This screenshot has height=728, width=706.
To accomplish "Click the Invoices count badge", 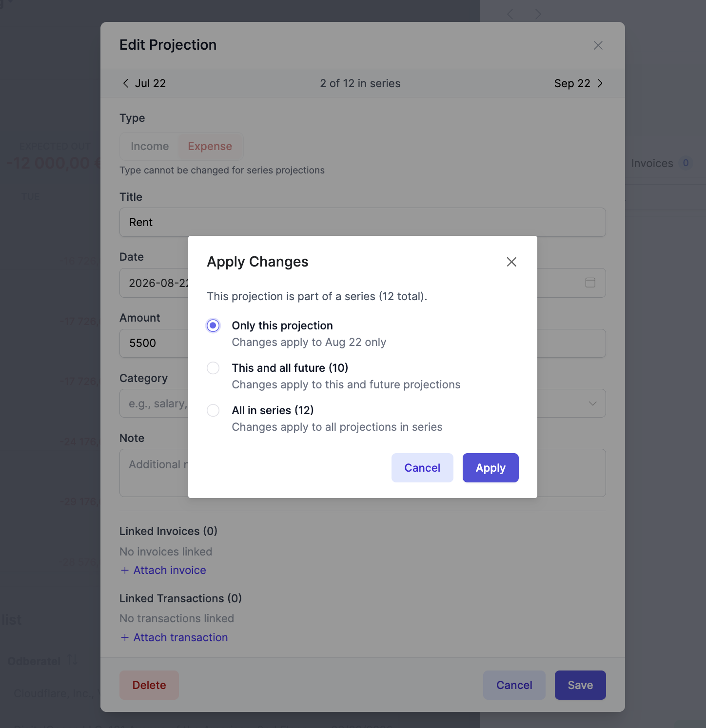I will point(686,163).
